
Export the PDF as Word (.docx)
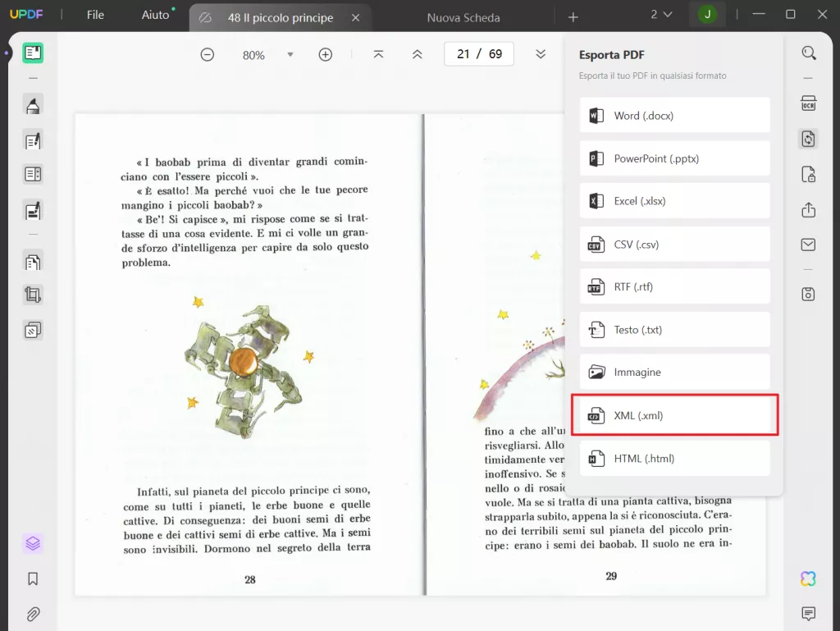point(674,115)
